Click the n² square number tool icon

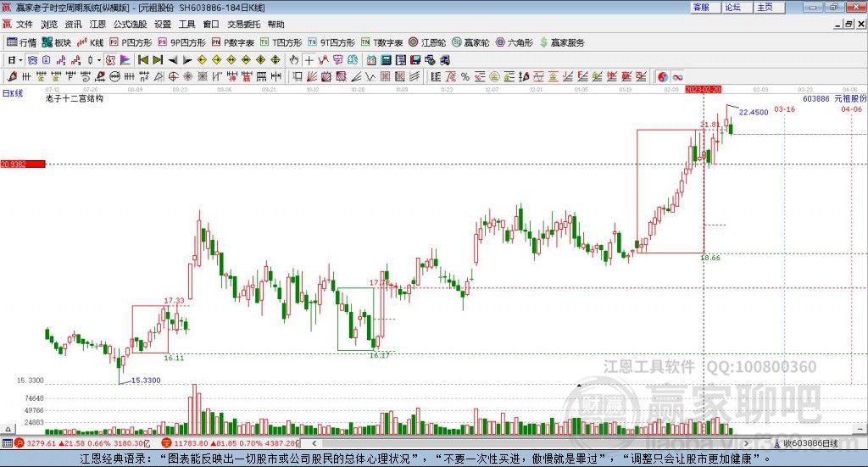[143, 77]
